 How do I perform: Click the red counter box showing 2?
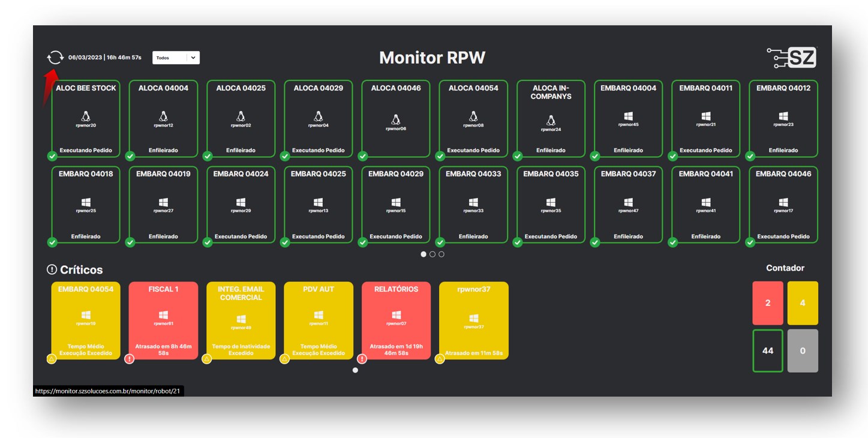point(768,303)
